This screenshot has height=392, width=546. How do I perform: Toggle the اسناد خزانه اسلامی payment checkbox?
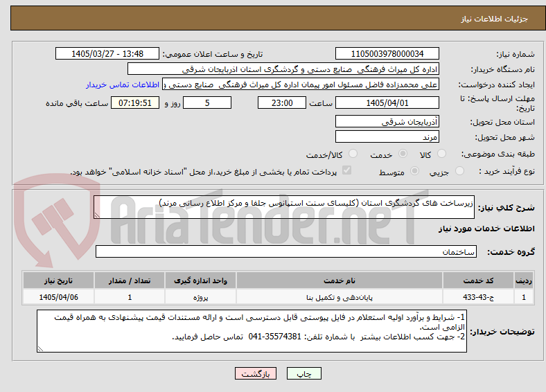(347, 170)
